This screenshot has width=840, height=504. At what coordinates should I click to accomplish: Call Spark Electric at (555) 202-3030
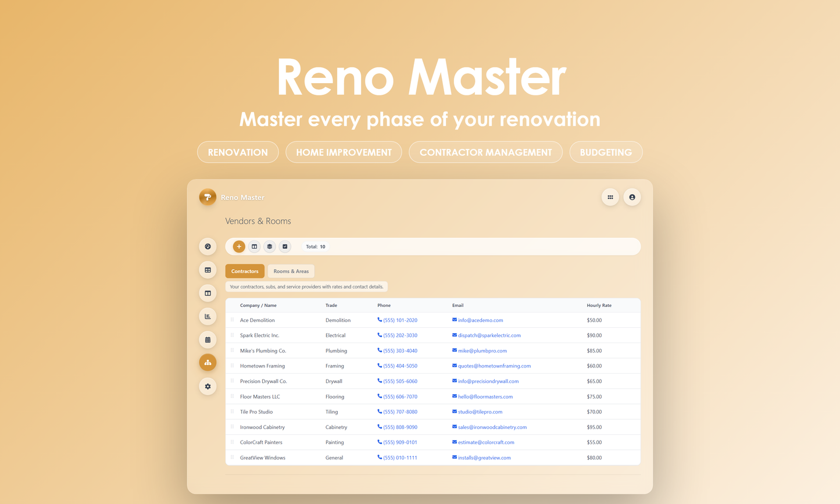[x=398, y=335]
